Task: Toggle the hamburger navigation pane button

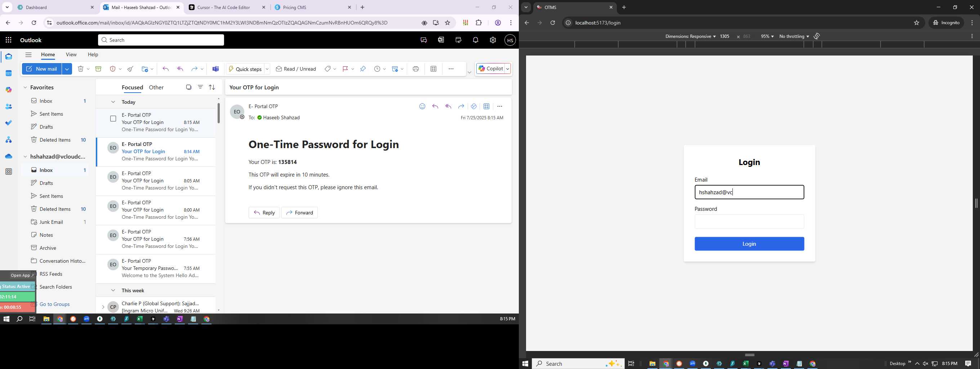Action: click(x=28, y=54)
